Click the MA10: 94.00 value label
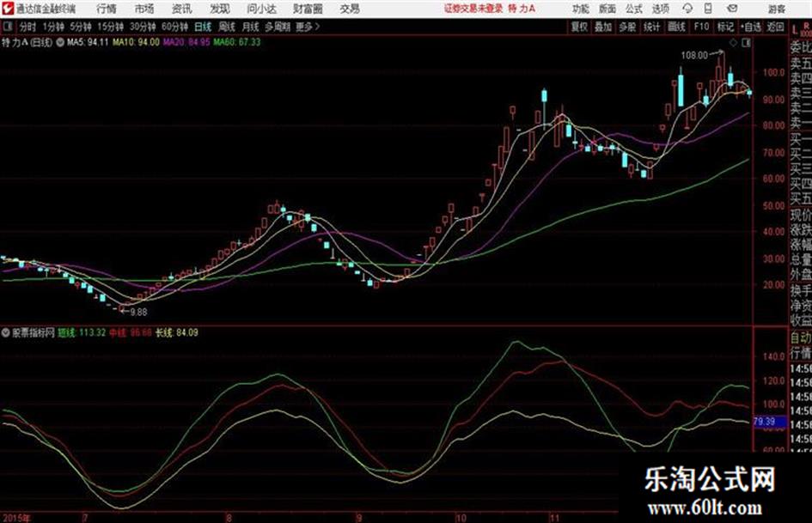This screenshot has height=523, width=812. point(137,42)
